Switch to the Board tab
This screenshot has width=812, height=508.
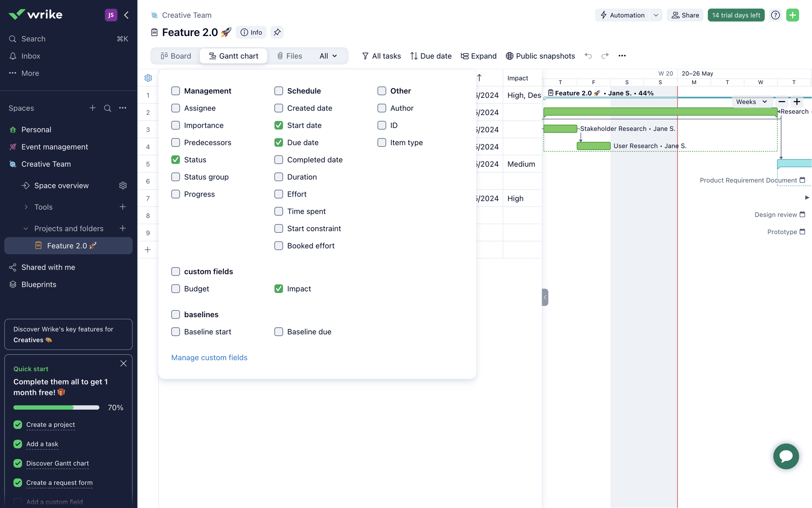coord(176,56)
